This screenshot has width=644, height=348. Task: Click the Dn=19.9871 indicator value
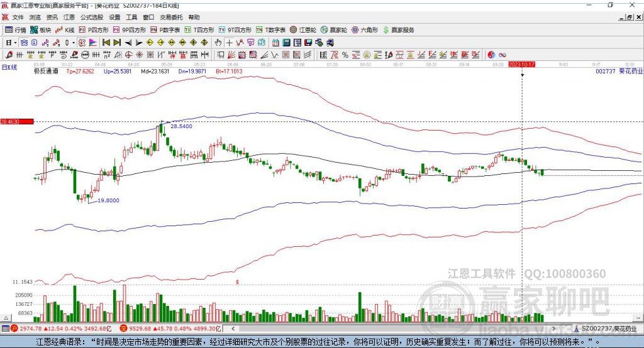[192, 71]
